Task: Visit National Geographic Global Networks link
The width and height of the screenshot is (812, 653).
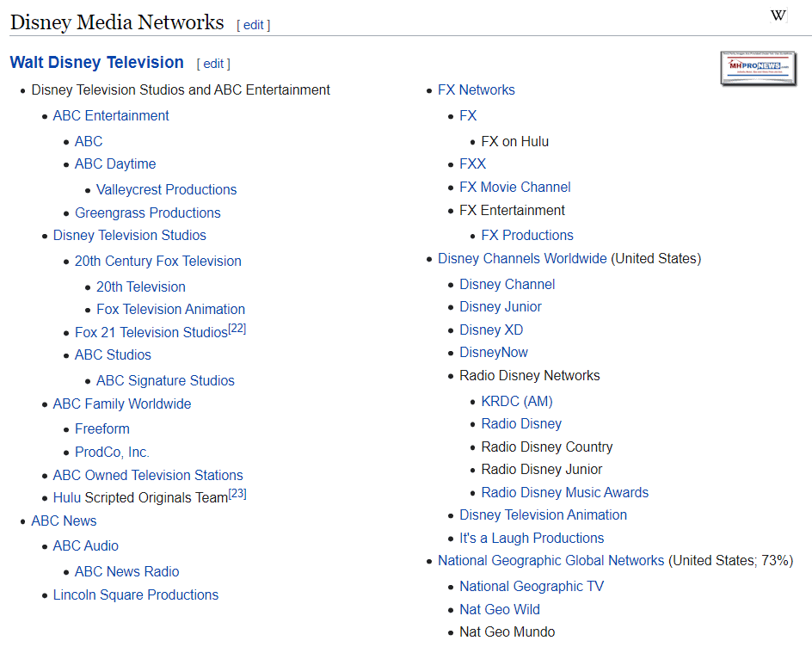Action: (551, 560)
